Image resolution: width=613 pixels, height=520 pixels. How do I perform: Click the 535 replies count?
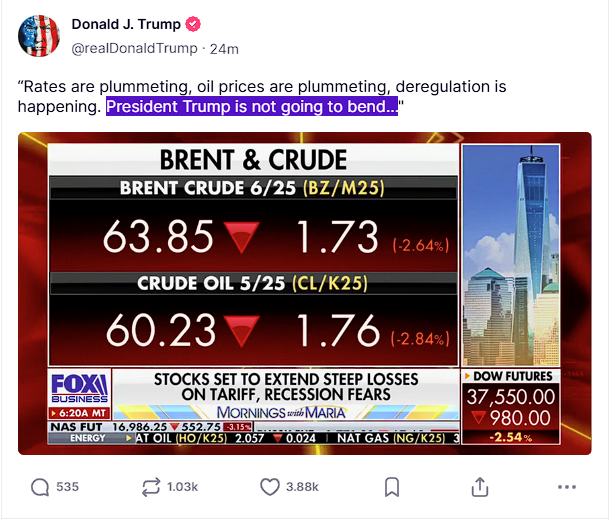[67, 487]
